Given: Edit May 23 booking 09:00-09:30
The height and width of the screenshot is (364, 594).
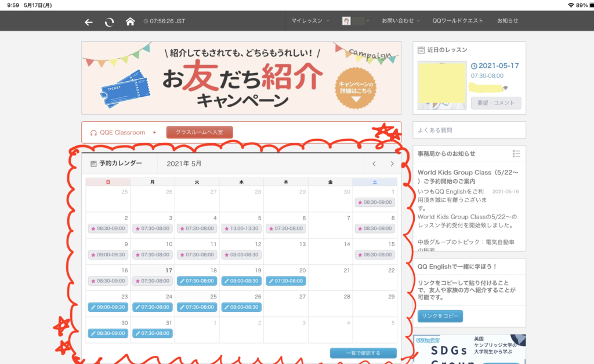Looking at the screenshot, I should (x=108, y=307).
